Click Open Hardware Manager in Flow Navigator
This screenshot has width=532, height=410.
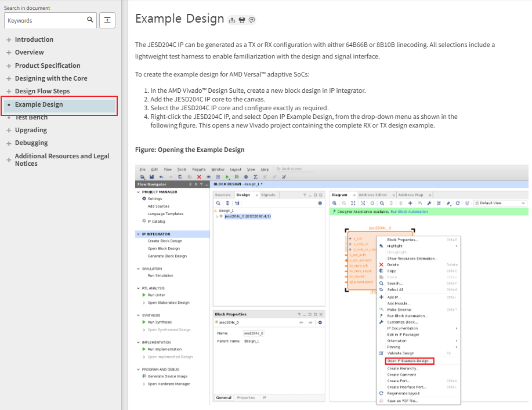[x=169, y=384]
